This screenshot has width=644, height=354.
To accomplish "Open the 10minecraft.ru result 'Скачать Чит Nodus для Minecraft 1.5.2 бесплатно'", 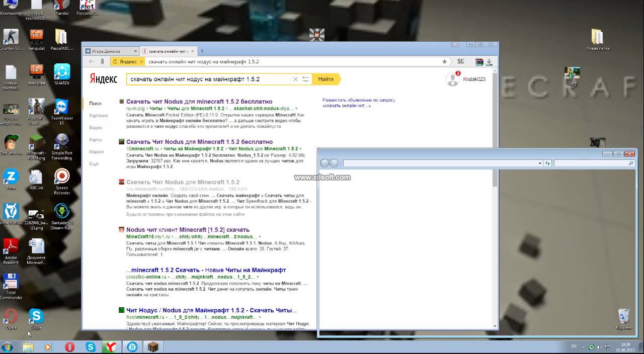I will click(199, 142).
